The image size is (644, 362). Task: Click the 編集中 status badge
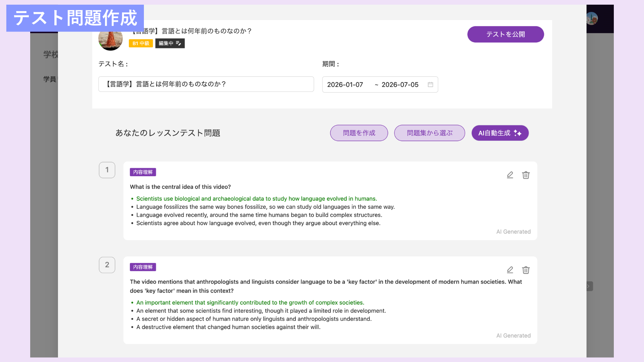point(170,43)
